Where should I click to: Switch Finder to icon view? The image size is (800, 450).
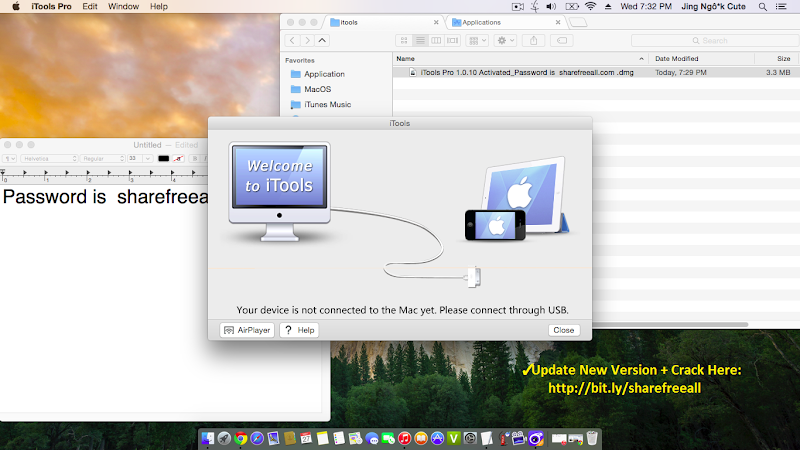(404, 40)
